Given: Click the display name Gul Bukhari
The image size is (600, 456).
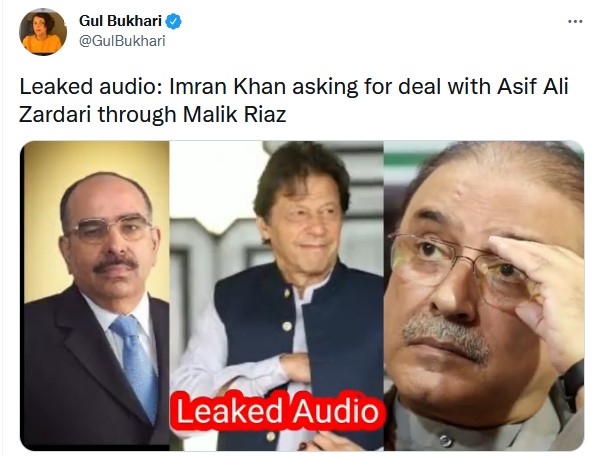Looking at the screenshot, I should pos(120,21).
